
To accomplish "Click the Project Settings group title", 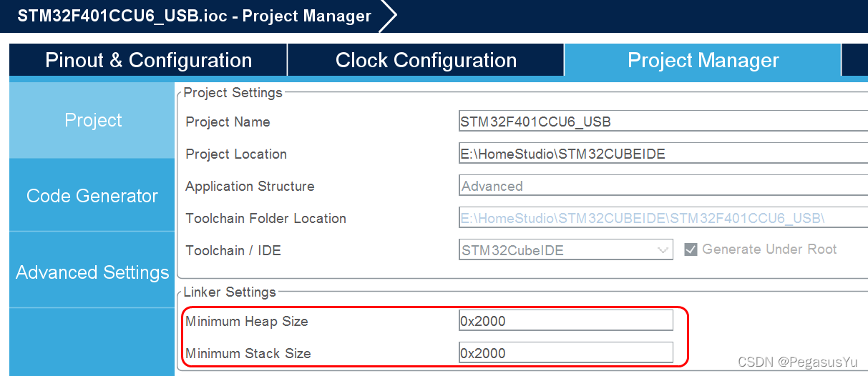I will (233, 92).
